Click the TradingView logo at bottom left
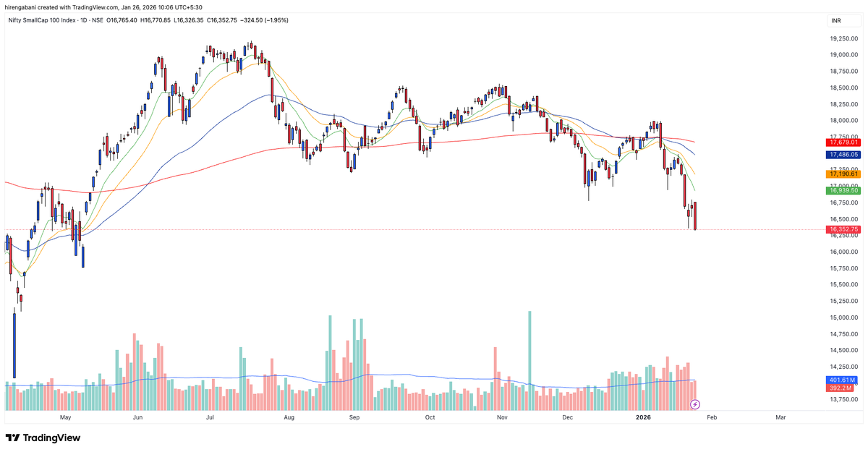 pos(43,438)
